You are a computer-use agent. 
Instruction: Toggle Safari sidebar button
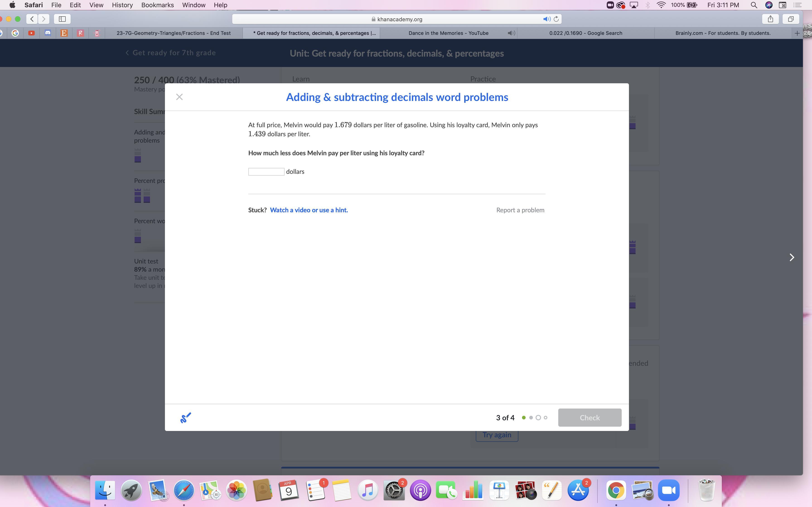click(x=62, y=19)
